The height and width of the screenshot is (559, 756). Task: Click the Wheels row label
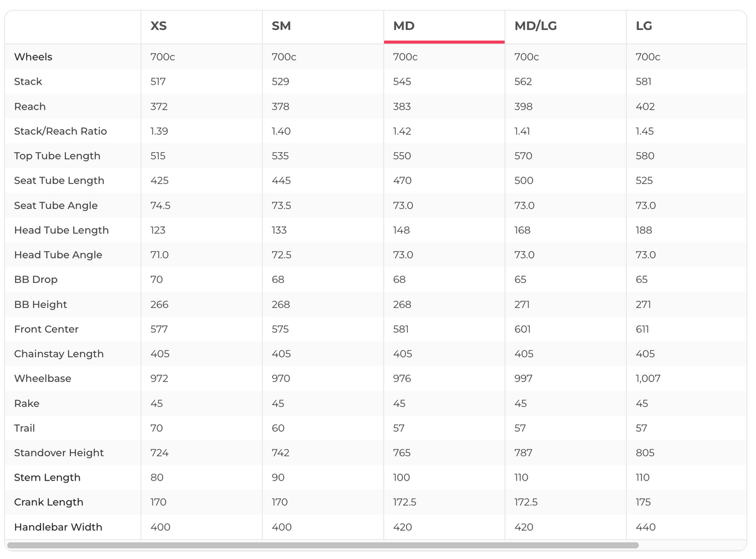[x=33, y=57]
